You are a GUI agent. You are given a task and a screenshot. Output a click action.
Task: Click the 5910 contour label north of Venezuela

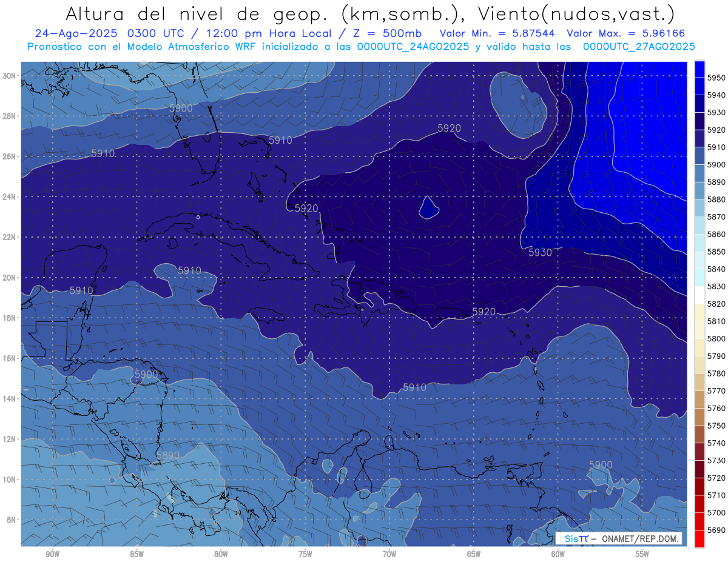(x=414, y=387)
